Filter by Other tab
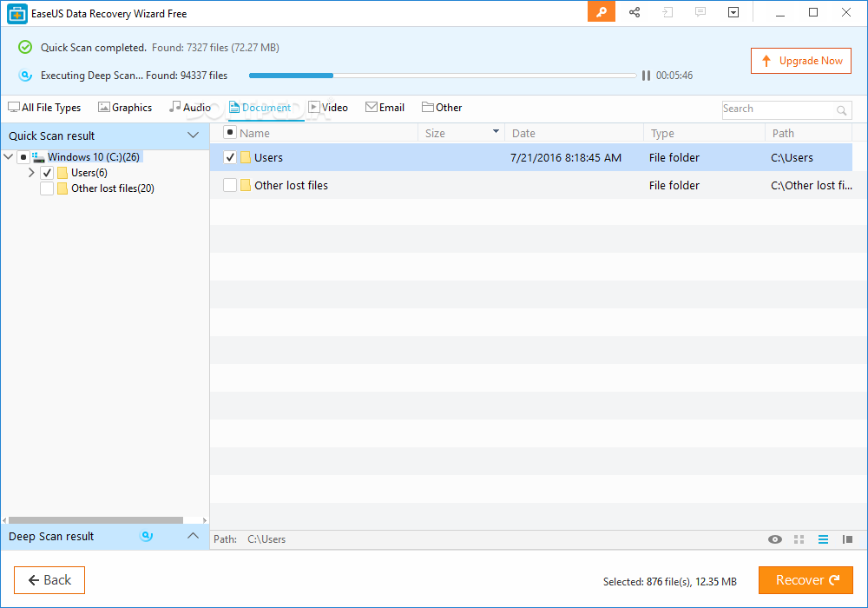The height and width of the screenshot is (608, 868). pyautogui.click(x=442, y=108)
